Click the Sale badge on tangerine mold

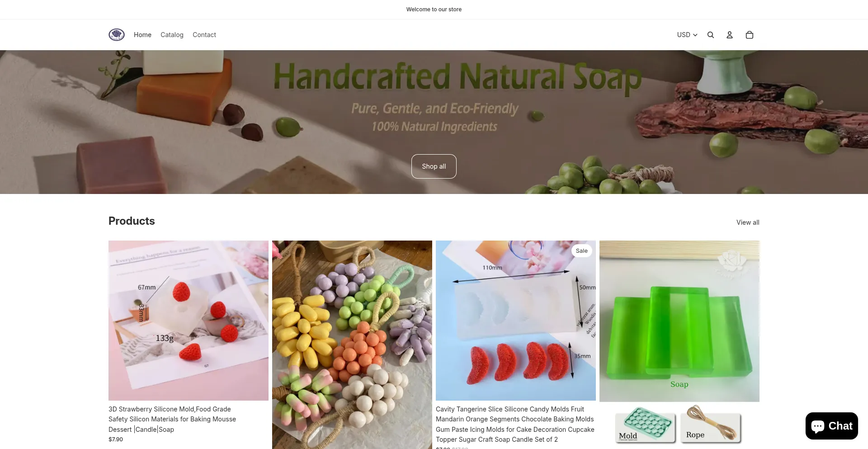(582, 251)
